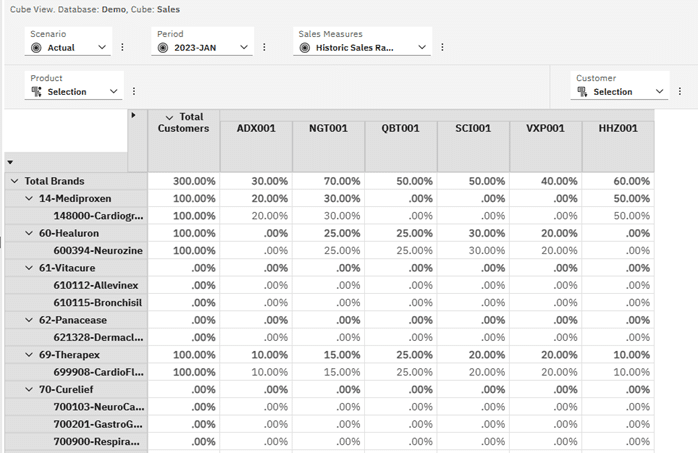
Task: Collapse the 61-Vitacure row
Action: tap(29, 268)
